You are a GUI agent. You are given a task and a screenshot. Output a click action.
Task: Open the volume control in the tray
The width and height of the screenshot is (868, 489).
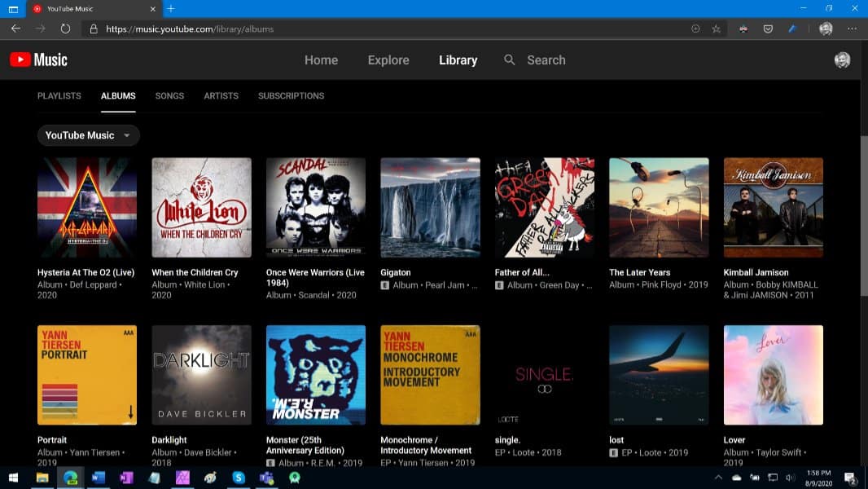pyautogui.click(x=790, y=478)
